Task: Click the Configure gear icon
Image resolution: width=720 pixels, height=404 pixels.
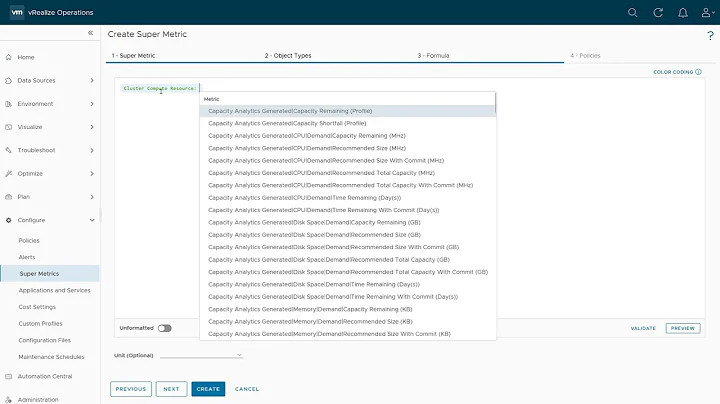Action: pos(8,220)
